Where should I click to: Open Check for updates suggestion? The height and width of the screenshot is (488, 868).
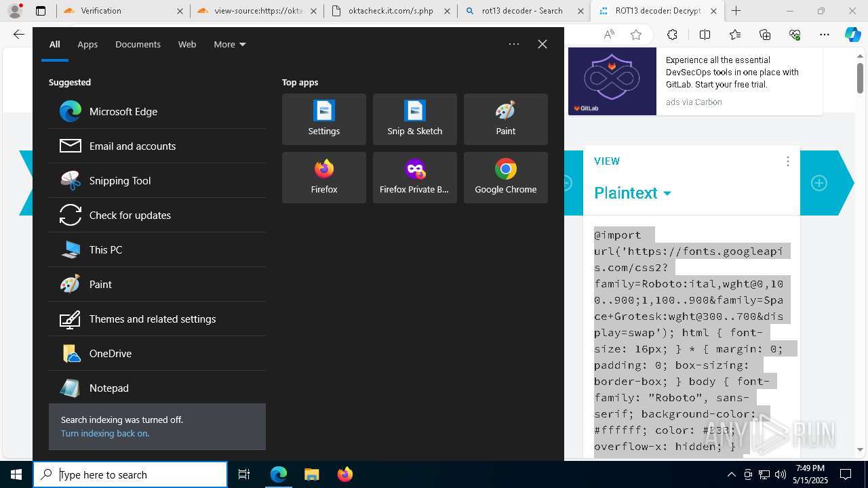157,215
